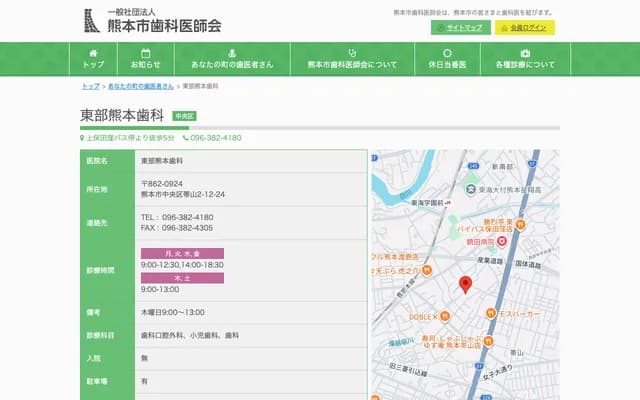Open the サイトマップ button
The image size is (640, 400).
click(460, 28)
